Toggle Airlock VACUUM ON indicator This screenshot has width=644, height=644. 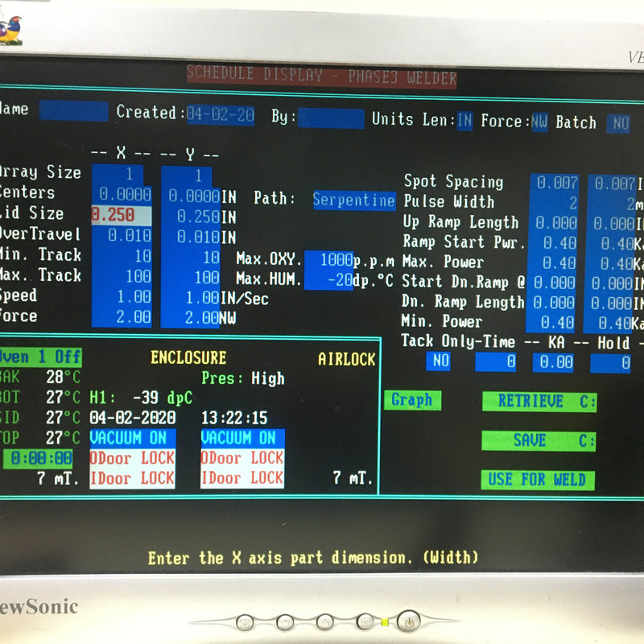pyautogui.click(x=242, y=439)
